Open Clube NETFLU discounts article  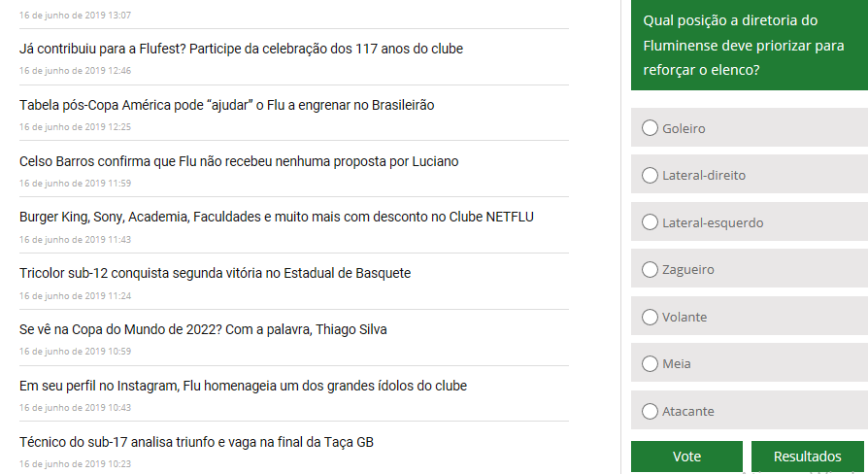tap(277, 217)
